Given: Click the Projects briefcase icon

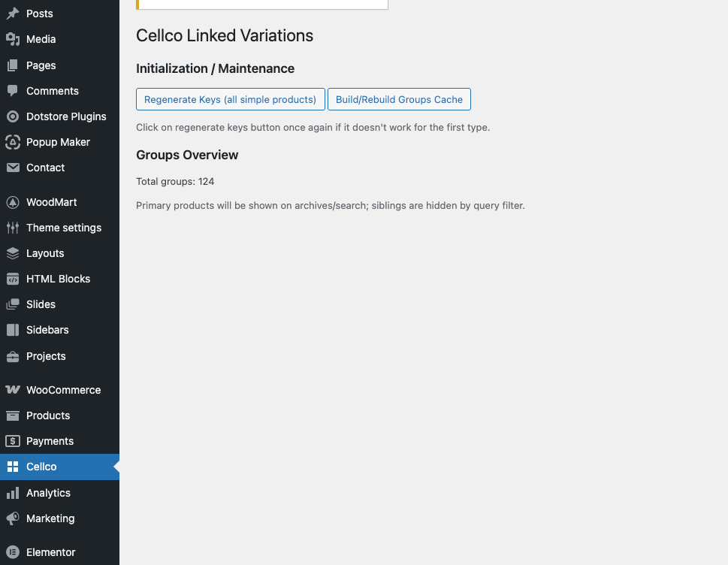Looking at the screenshot, I should pos(13,356).
